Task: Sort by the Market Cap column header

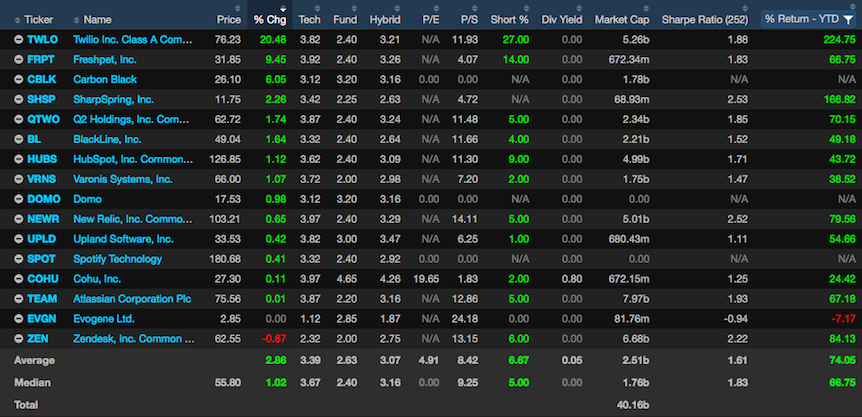Action: [622, 20]
